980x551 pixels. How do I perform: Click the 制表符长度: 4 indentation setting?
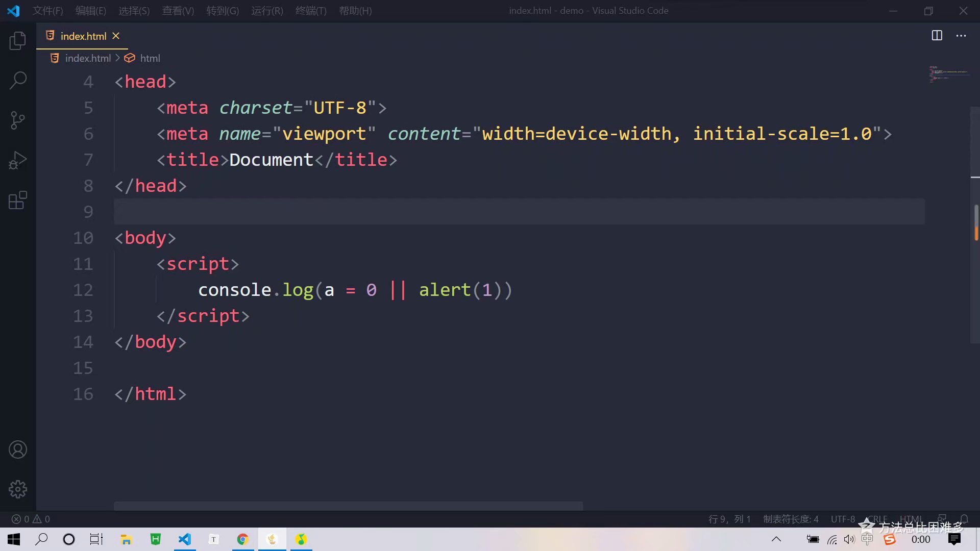[x=791, y=519]
